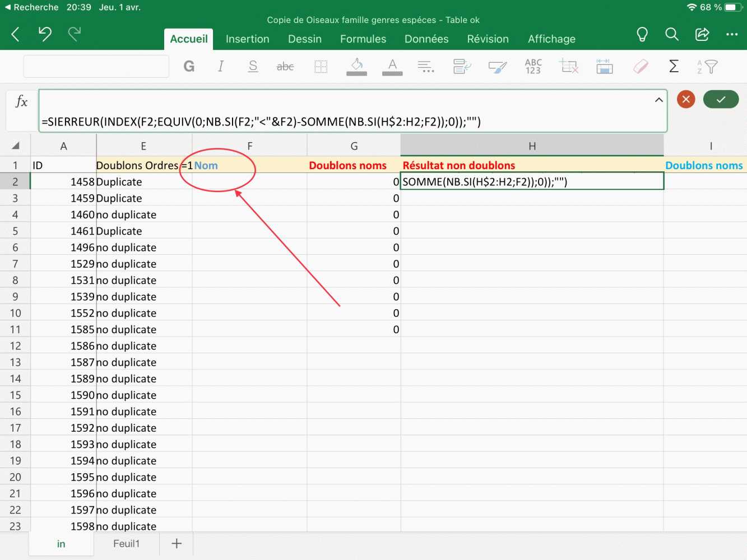Cancel formula editing with red X
747x560 pixels.
click(x=686, y=99)
